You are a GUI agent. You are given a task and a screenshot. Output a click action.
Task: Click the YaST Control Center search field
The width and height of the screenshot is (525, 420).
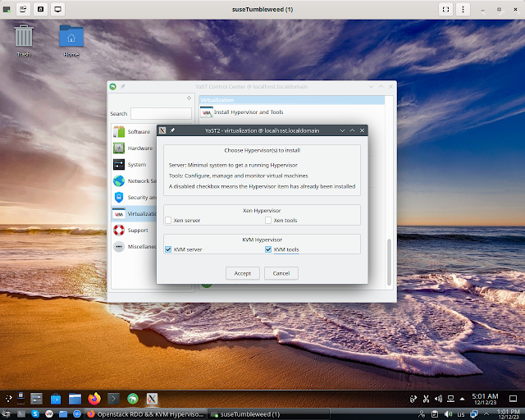point(161,113)
